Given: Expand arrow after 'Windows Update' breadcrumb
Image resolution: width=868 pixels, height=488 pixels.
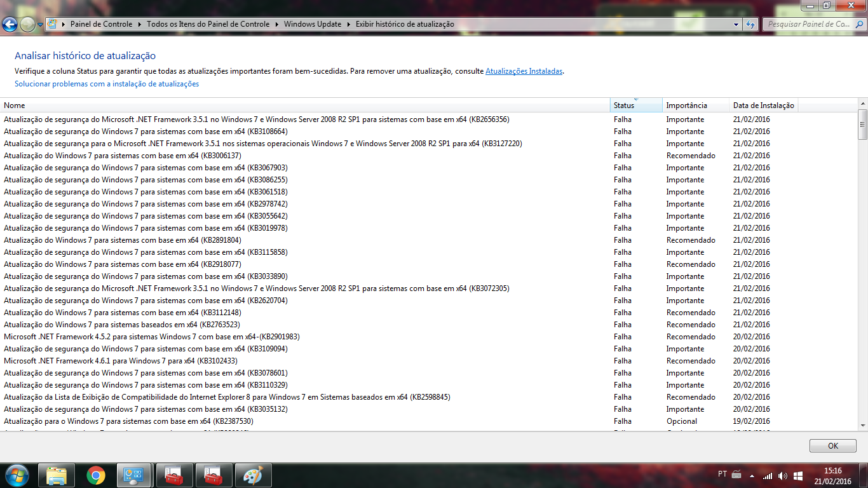Looking at the screenshot, I should point(348,24).
